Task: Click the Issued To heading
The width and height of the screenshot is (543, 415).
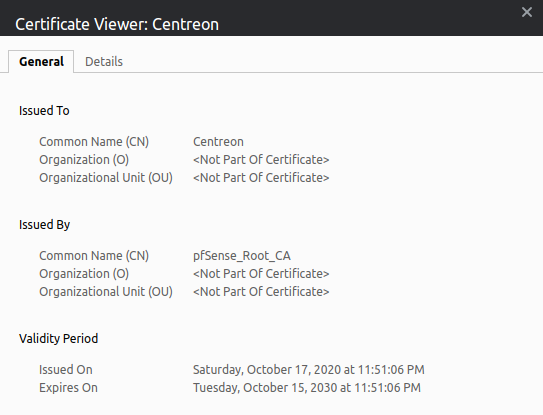Action: pyautogui.click(x=44, y=111)
